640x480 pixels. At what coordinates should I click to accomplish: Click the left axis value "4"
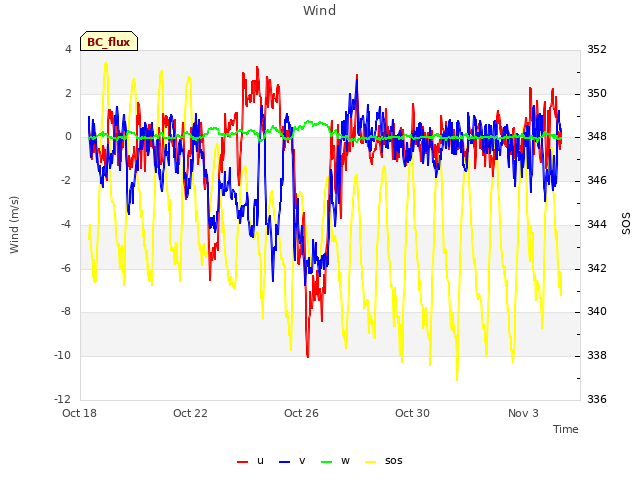click(68, 49)
